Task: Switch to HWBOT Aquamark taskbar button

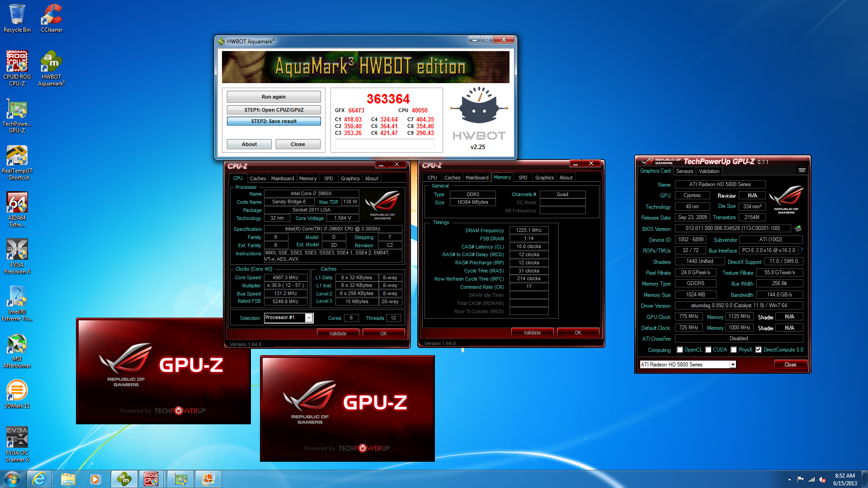Action: [x=124, y=479]
